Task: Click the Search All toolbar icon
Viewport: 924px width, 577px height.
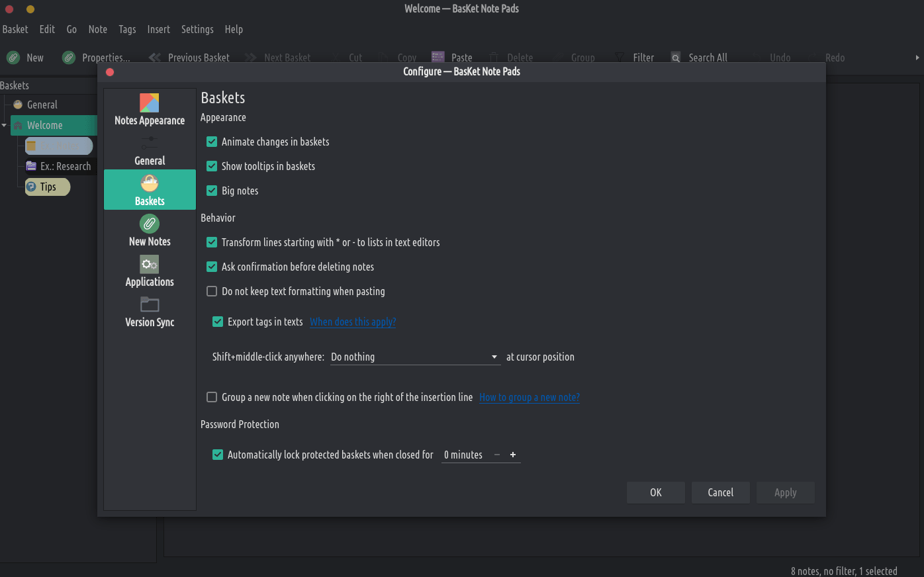Action: tap(676, 58)
